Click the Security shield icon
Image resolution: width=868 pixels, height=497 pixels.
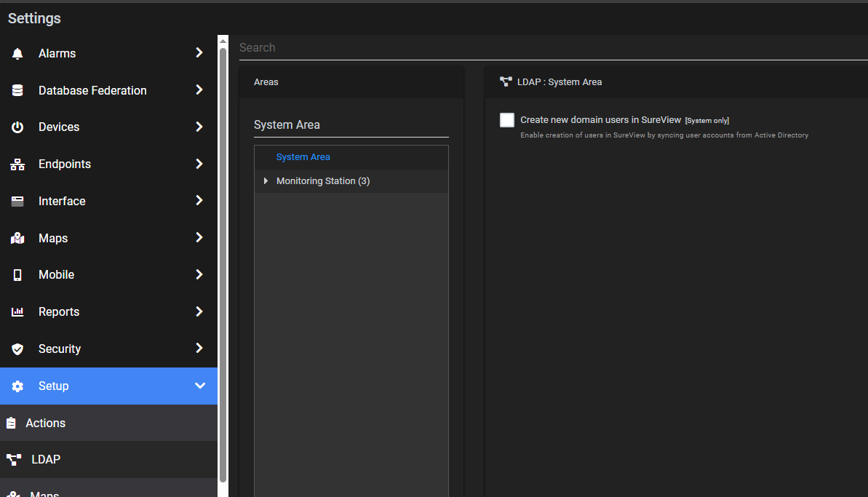pos(17,349)
